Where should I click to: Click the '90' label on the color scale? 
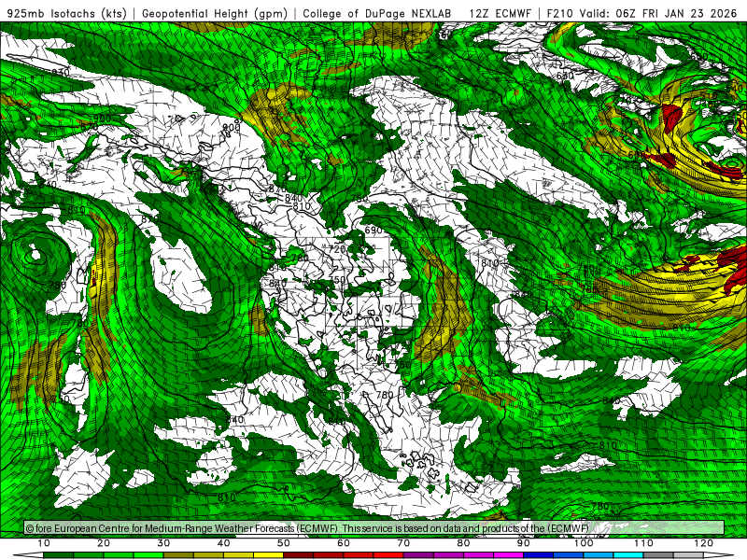click(524, 543)
